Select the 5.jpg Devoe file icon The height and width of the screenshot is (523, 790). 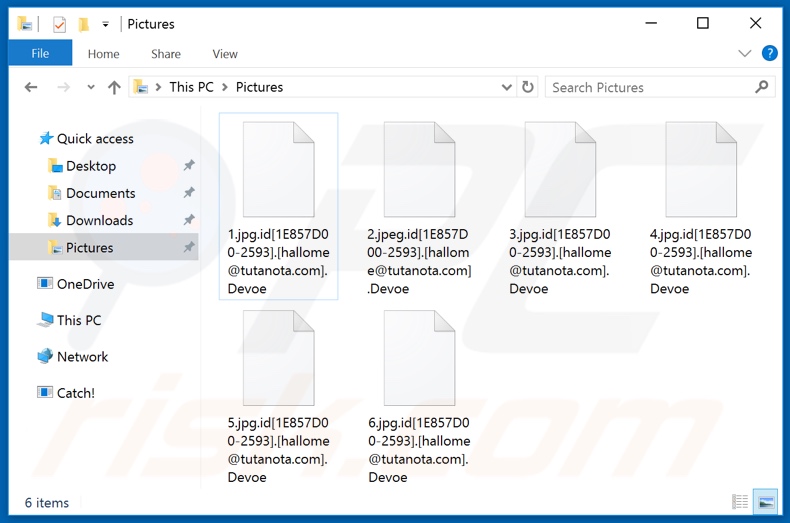click(x=279, y=358)
